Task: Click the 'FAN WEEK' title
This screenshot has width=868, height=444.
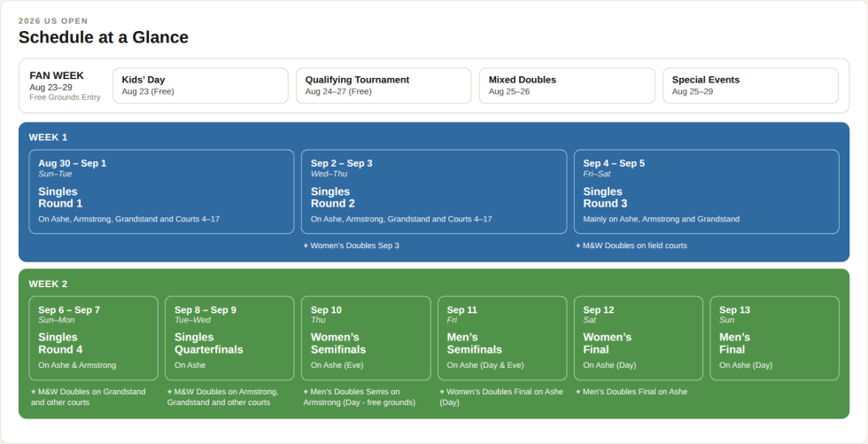Action: point(57,75)
